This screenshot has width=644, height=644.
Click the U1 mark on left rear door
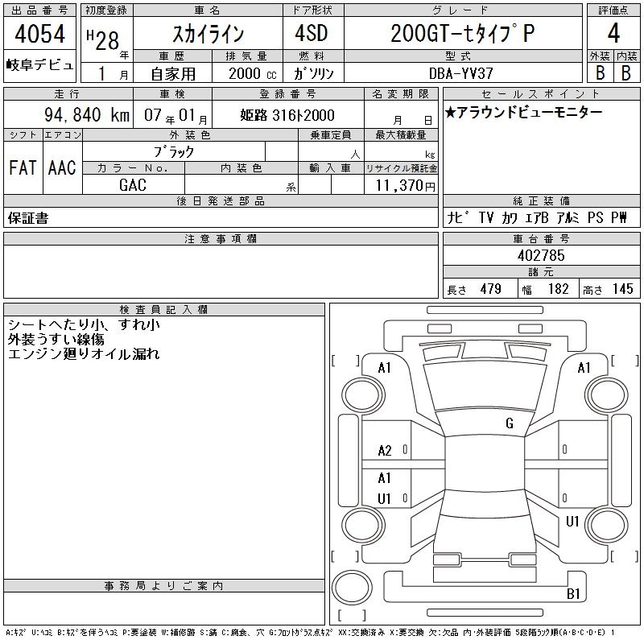pos(384,498)
